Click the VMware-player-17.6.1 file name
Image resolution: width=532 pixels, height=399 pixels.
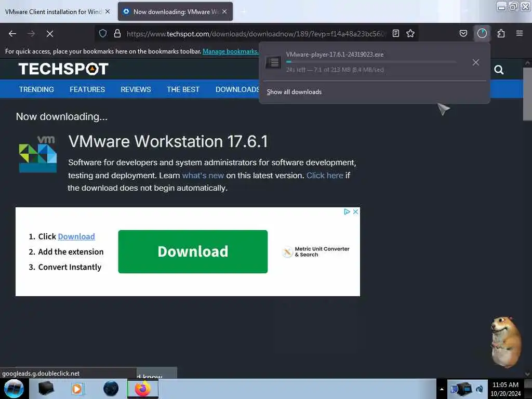tap(335, 54)
